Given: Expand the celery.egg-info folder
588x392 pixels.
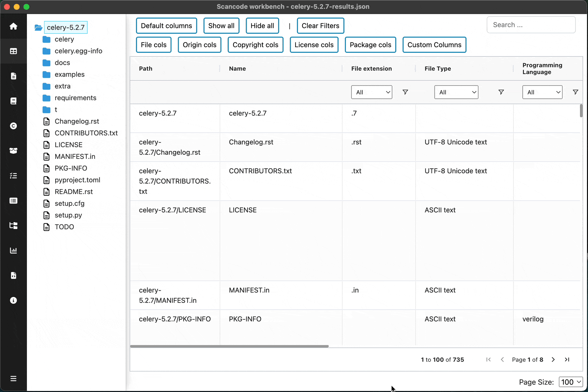Looking at the screenshot, I should coord(46,51).
